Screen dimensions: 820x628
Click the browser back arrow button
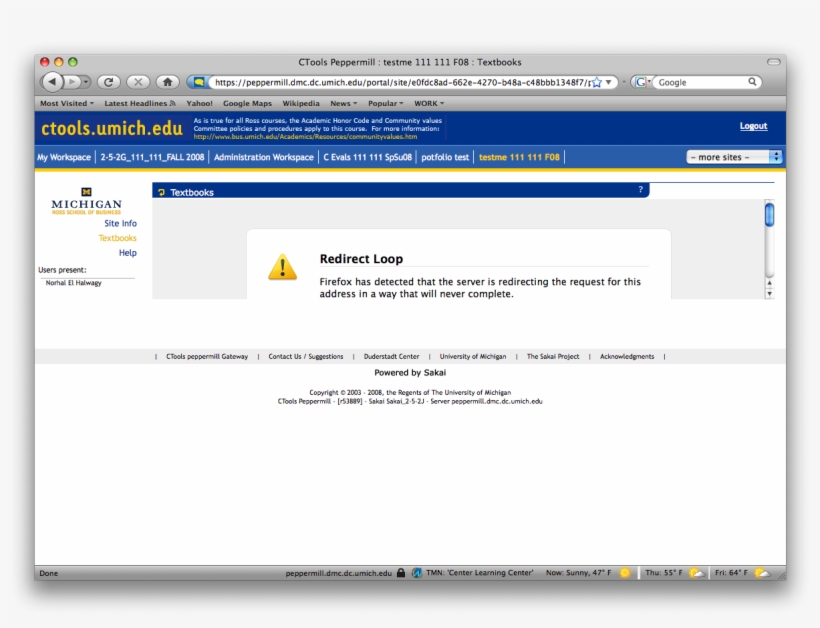coord(53,82)
